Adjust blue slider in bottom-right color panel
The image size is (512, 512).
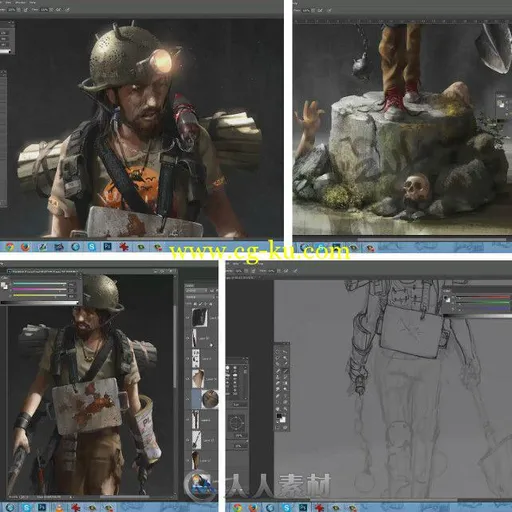tap(483, 308)
